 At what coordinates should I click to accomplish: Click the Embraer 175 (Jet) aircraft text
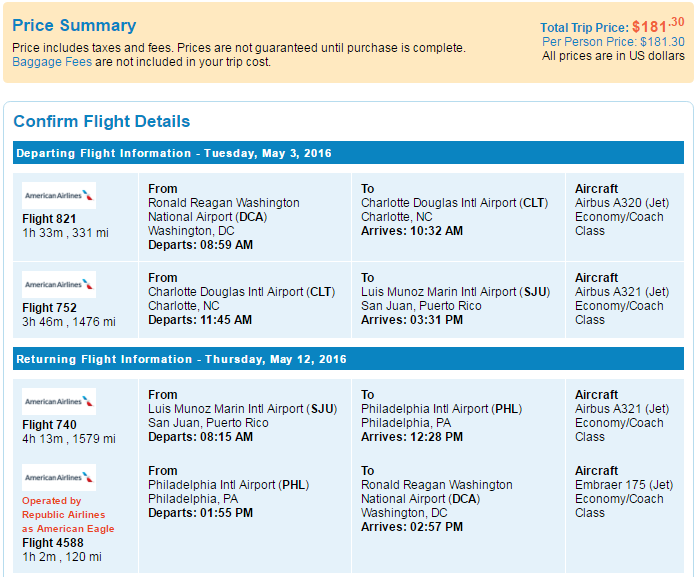point(624,485)
